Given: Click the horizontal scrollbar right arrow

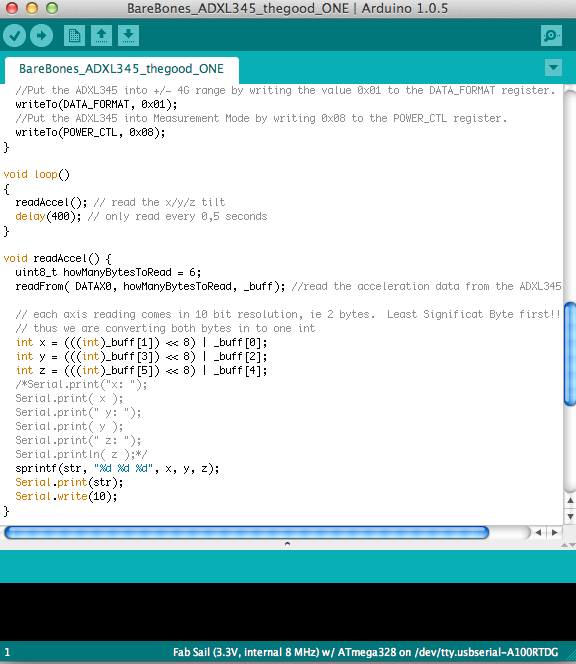Looking at the screenshot, I should [554, 532].
